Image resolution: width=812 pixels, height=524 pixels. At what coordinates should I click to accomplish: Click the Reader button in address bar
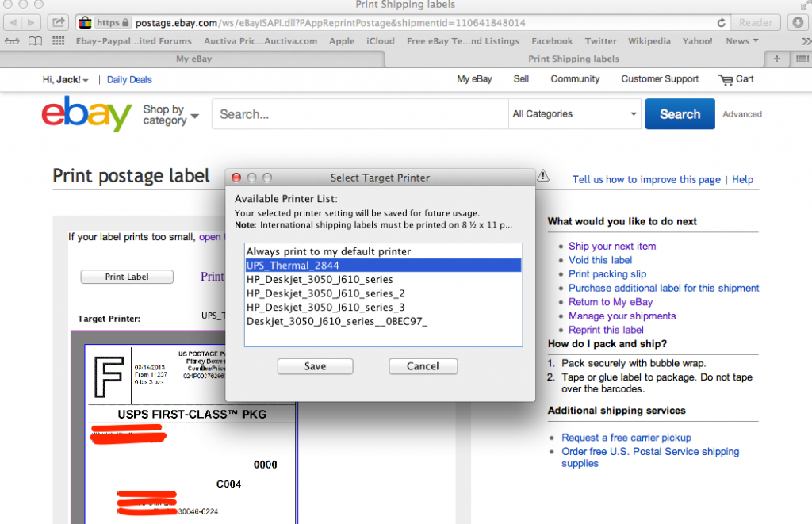click(756, 23)
